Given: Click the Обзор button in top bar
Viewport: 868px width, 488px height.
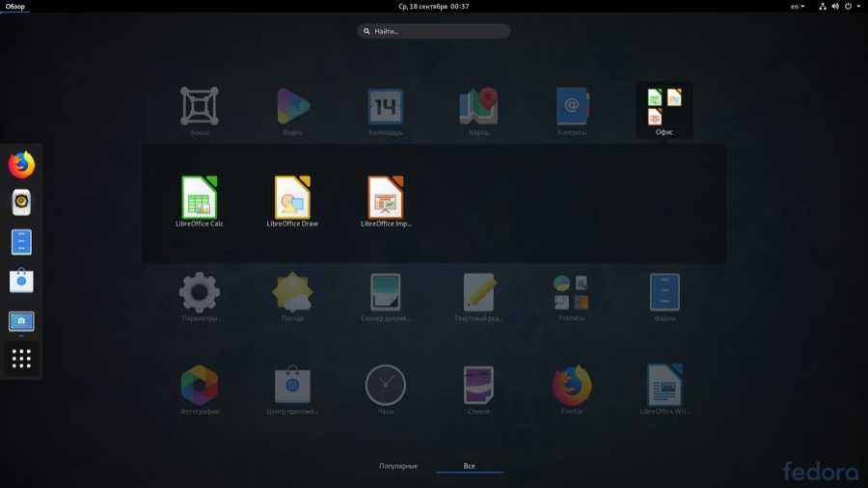Looking at the screenshot, I should (x=15, y=7).
